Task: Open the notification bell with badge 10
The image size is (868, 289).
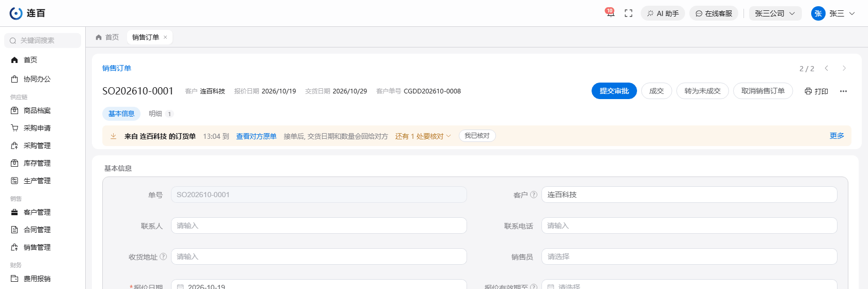Action: pos(610,13)
